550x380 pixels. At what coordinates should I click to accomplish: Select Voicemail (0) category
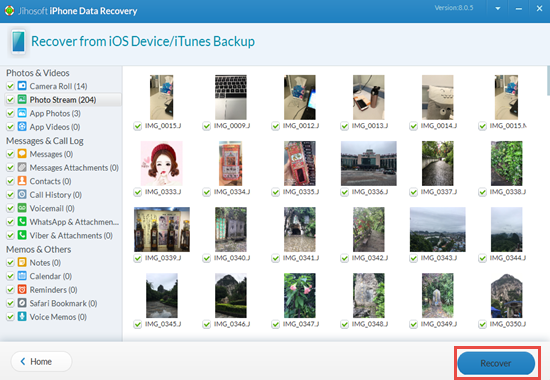52,208
